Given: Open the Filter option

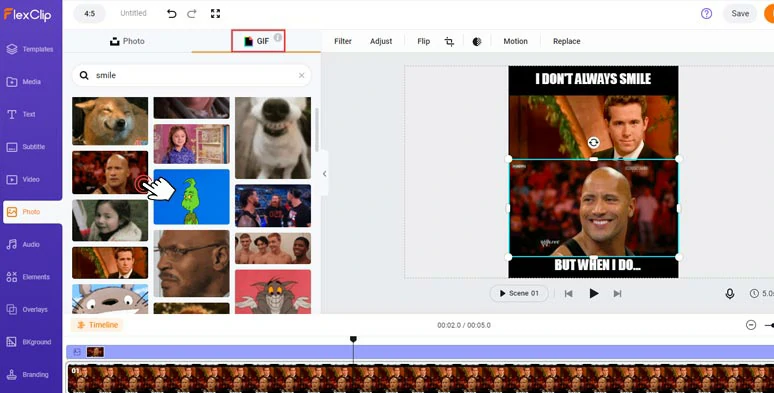Looking at the screenshot, I should pos(343,41).
